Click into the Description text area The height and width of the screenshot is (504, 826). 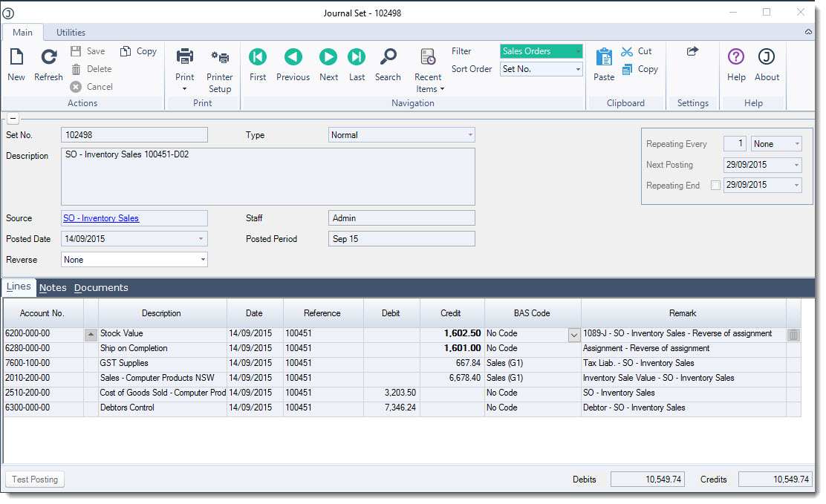(x=267, y=177)
